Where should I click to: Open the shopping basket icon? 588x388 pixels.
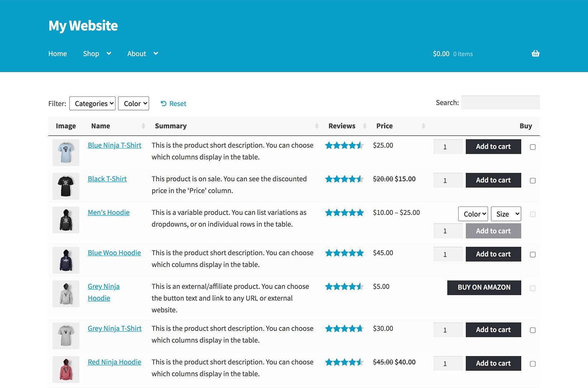click(535, 54)
